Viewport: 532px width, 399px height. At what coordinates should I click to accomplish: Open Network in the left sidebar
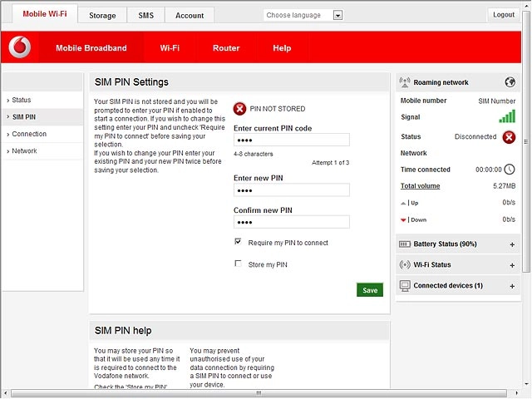click(x=42, y=151)
